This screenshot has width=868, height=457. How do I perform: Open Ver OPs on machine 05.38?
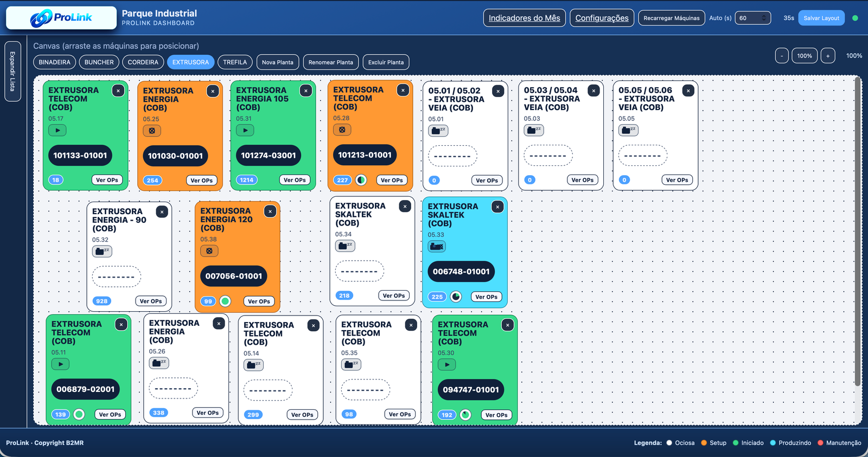tap(259, 301)
